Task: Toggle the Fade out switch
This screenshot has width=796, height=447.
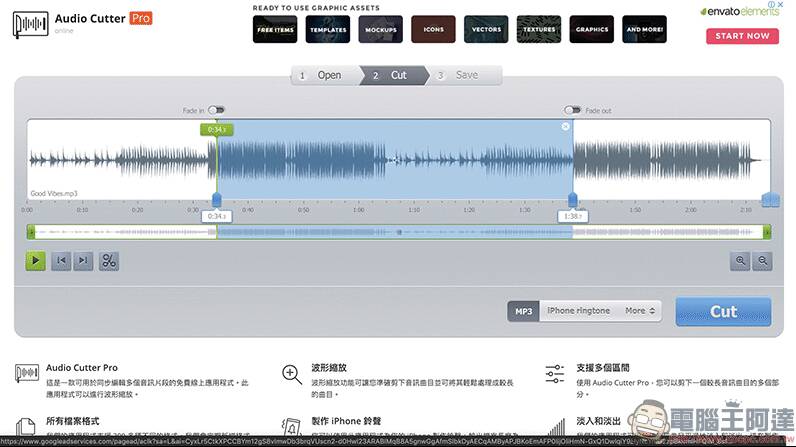Action: pyautogui.click(x=572, y=110)
